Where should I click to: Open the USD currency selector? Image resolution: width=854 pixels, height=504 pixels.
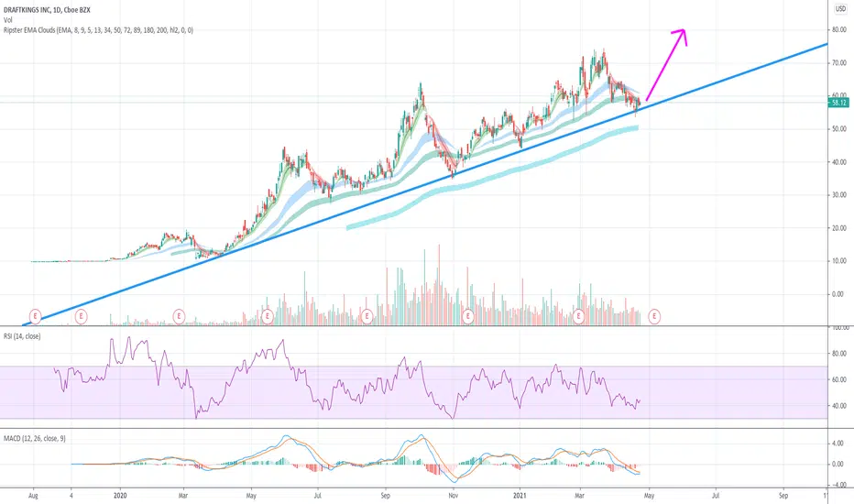click(x=840, y=9)
